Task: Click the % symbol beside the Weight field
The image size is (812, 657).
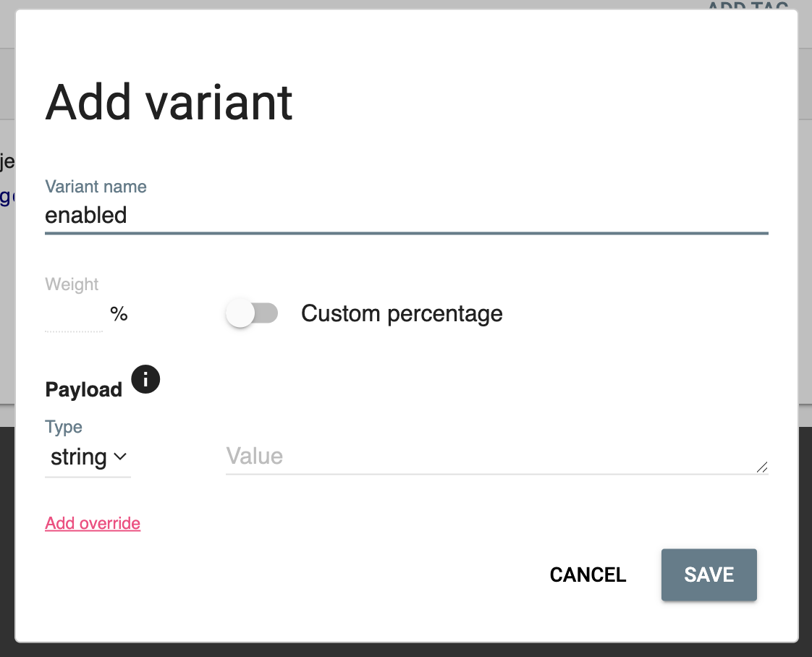Action: 119,313
